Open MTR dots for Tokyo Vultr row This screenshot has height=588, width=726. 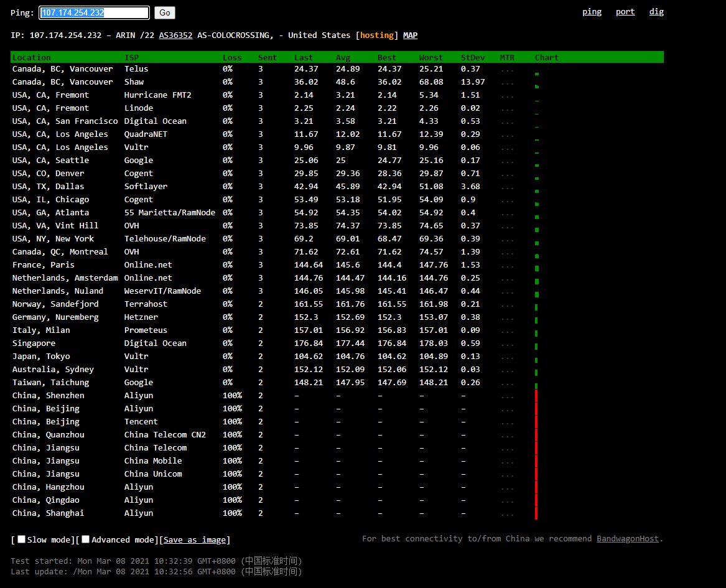coord(507,357)
